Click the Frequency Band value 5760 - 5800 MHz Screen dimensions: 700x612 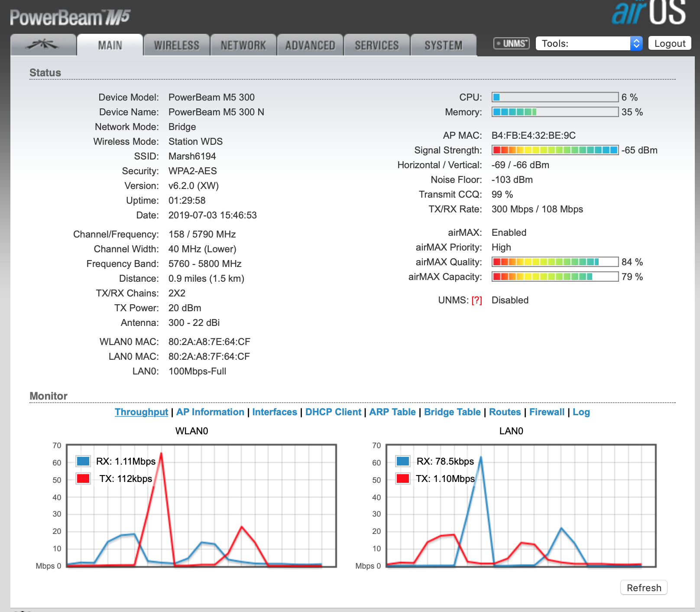(x=205, y=264)
